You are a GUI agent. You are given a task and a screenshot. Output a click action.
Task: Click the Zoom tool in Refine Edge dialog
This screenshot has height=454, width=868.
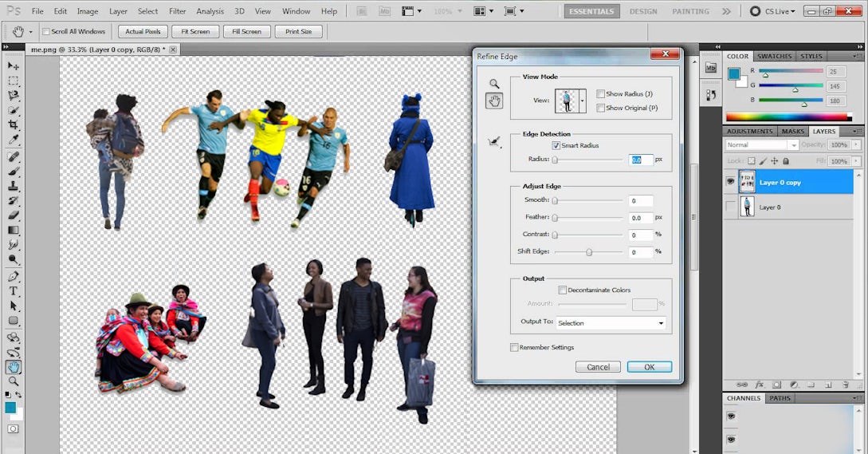pyautogui.click(x=494, y=83)
